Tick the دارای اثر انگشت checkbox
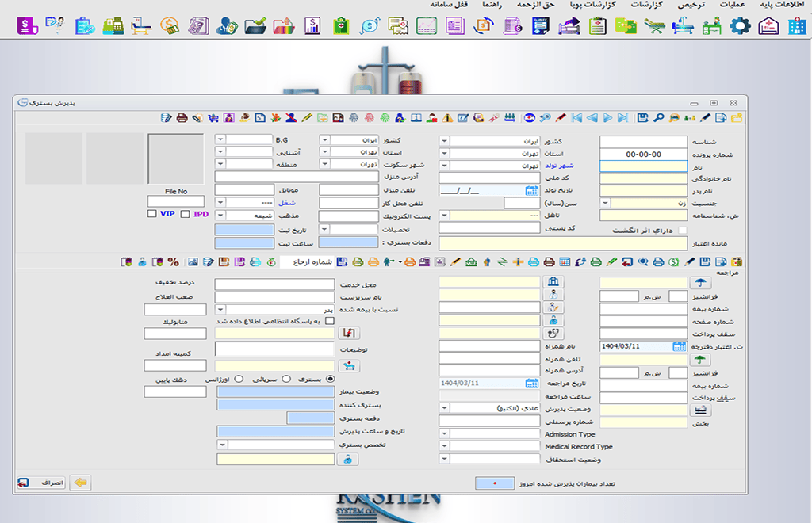The height and width of the screenshot is (523, 812). coord(683,231)
